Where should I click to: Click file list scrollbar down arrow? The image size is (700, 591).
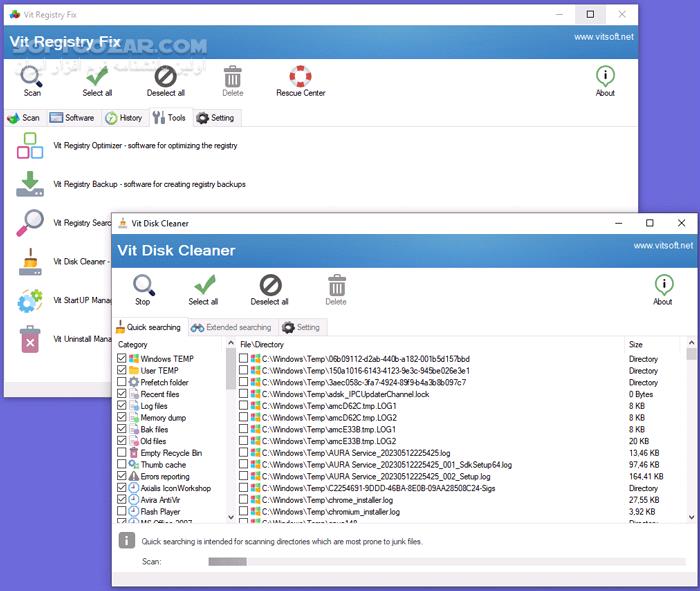[692, 517]
